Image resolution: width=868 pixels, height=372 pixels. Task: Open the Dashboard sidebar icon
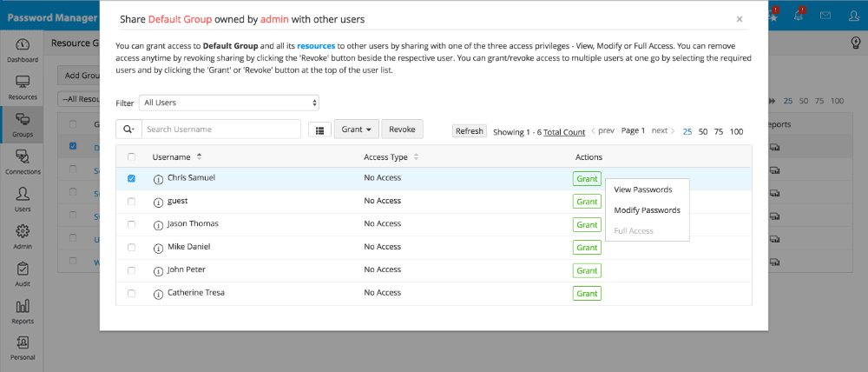pyautogui.click(x=23, y=50)
